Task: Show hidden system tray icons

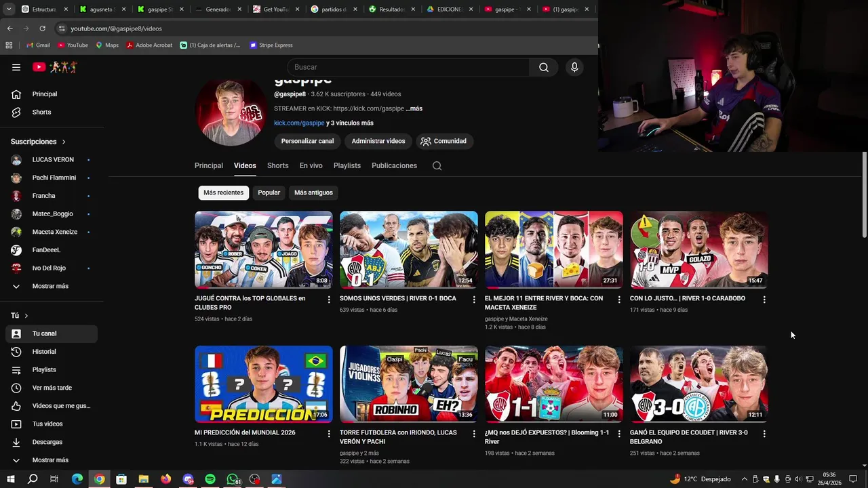Action: pos(745,479)
